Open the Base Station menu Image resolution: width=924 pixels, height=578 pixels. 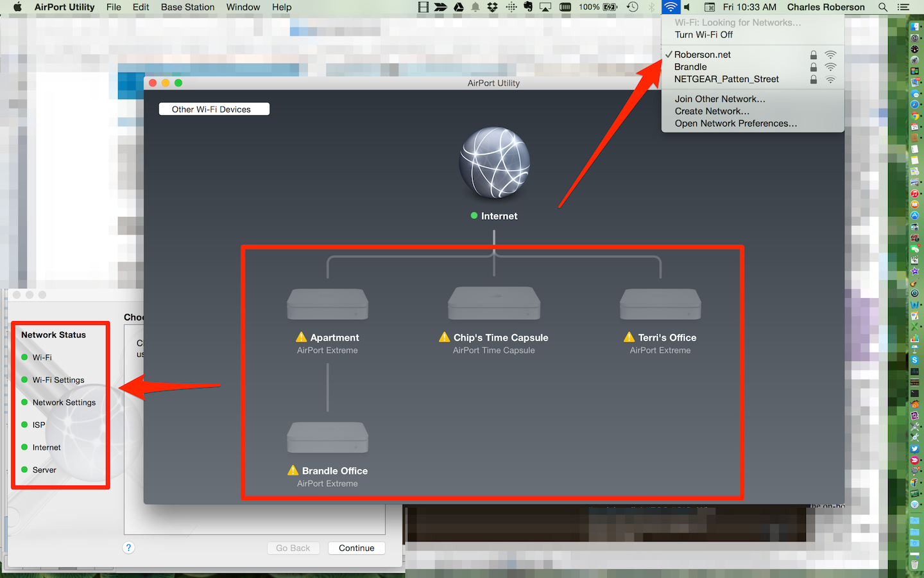[x=188, y=7]
